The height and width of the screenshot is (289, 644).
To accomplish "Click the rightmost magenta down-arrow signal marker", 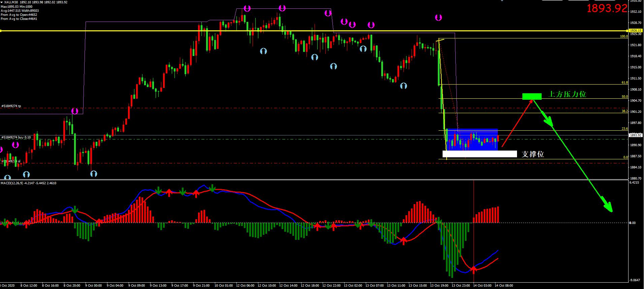I will point(438,18).
